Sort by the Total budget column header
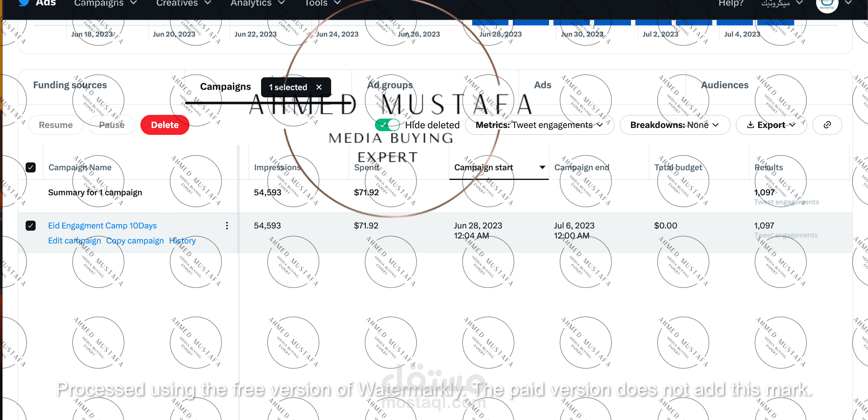868x420 pixels. pyautogui.click(x=678, y=167)
